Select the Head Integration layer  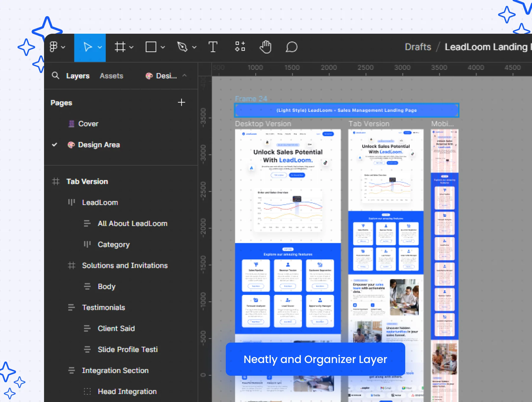click(127, 392)
